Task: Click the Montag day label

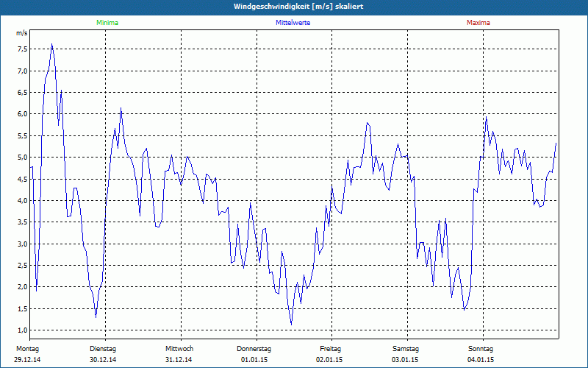Action: [27, 349]
